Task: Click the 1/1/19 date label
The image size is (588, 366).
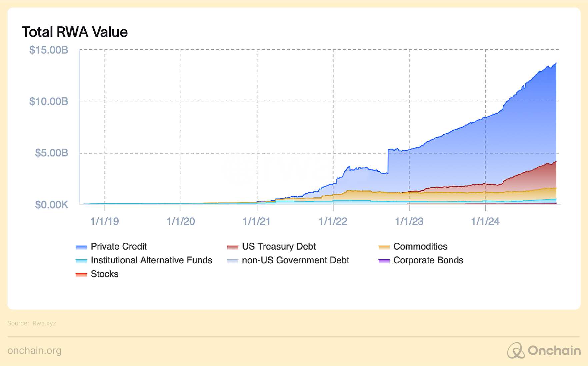Action: point(105,221)
